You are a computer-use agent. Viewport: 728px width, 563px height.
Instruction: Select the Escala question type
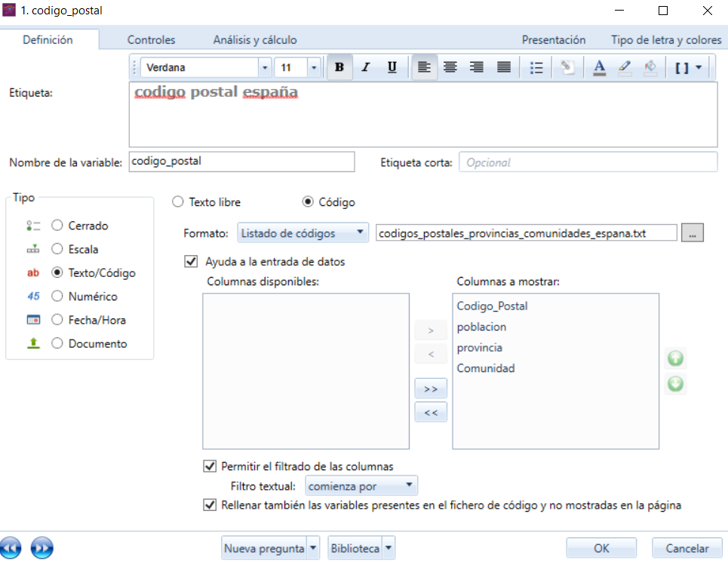coord(57,249)
